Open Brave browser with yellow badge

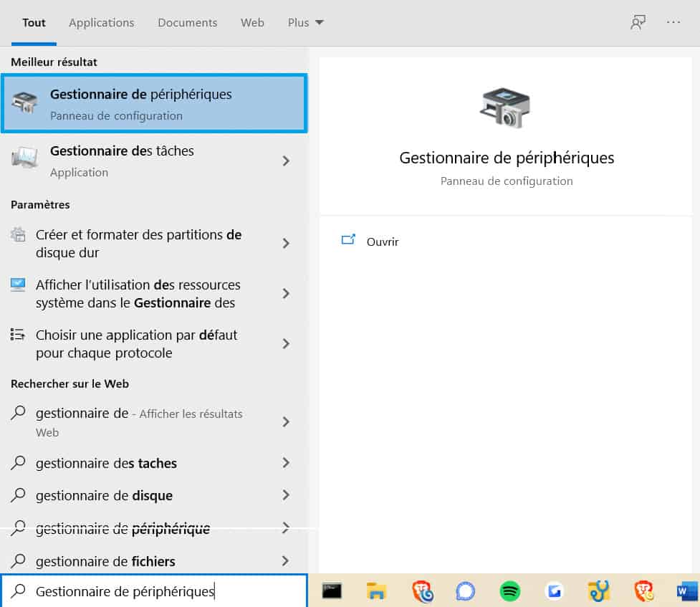pyautogui.click(x=643, y=591)
